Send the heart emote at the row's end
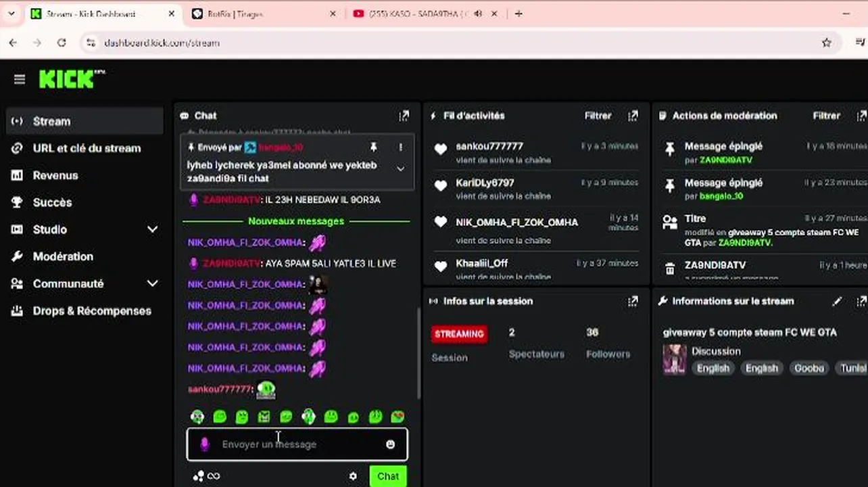868x487 pixels. (x=397, y=417)
